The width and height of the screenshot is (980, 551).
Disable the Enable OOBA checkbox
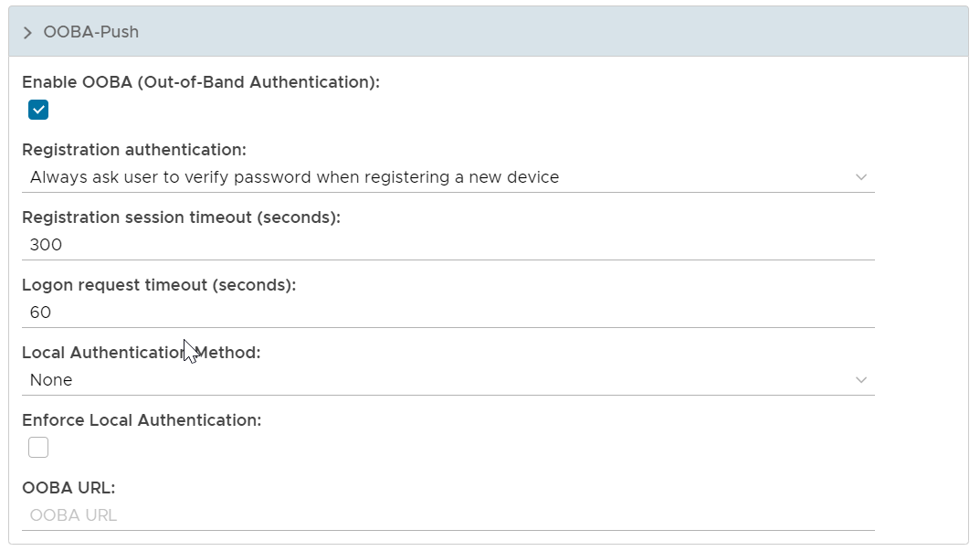[x=38, y=111]
